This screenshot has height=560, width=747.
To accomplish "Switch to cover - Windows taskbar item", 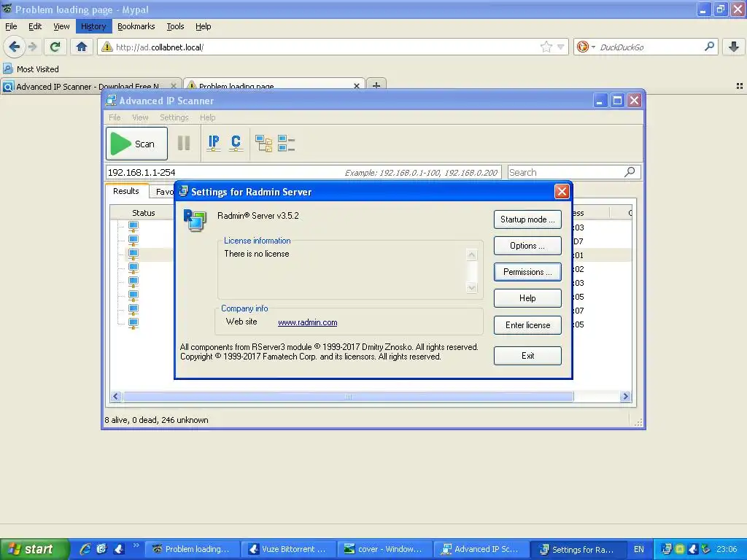I will [384, 549].
